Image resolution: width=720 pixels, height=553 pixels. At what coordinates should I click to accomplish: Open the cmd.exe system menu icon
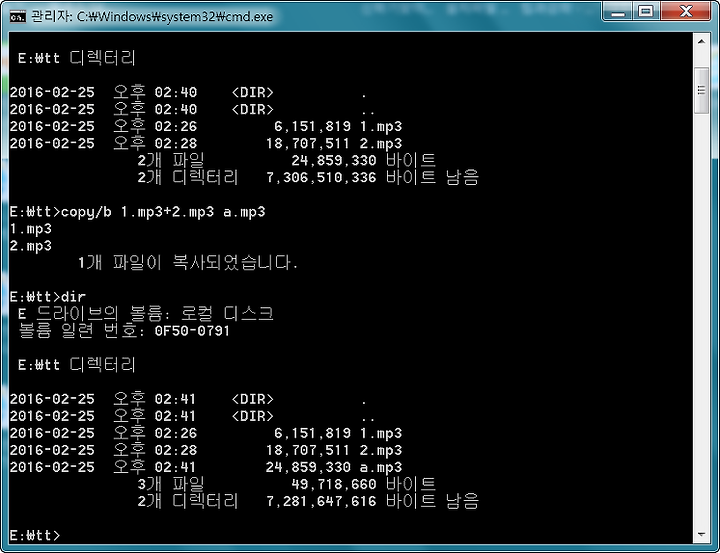17,17
